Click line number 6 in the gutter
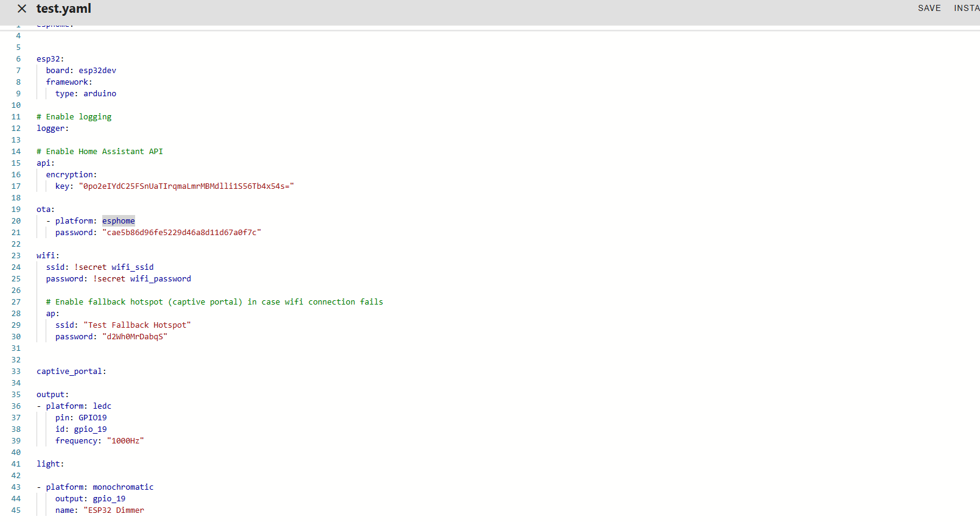The height and width of the screenshot is (522, 980). pyautogui.click(x=18, y=59)
